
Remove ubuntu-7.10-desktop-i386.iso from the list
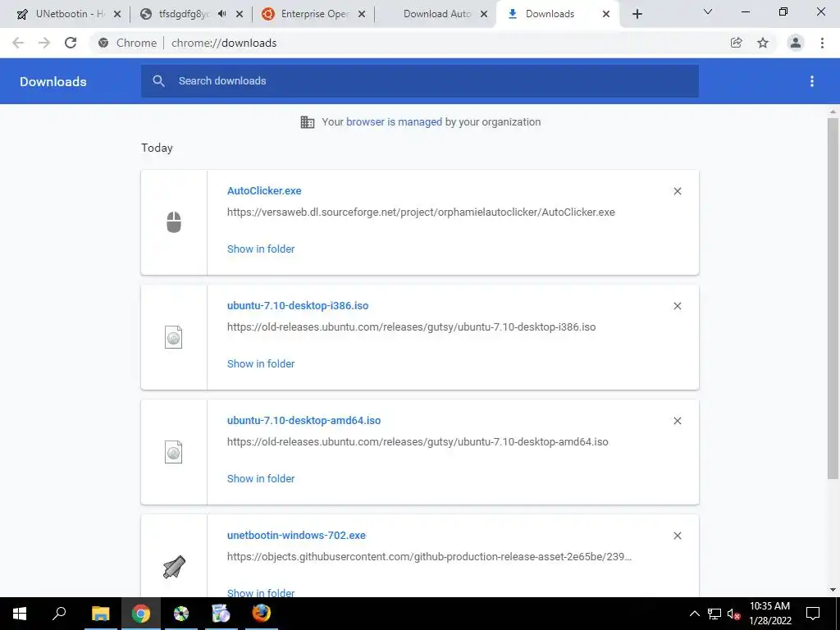677,306
